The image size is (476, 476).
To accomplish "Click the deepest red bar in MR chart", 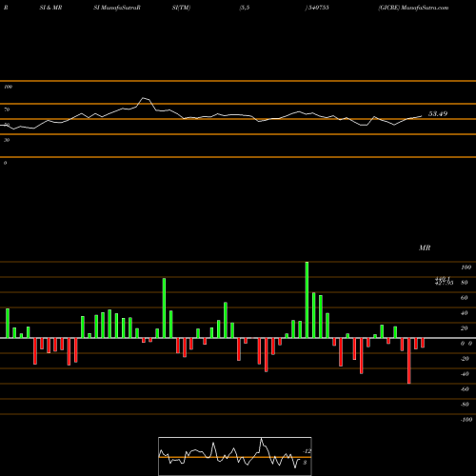I will [x=409, y=361].
